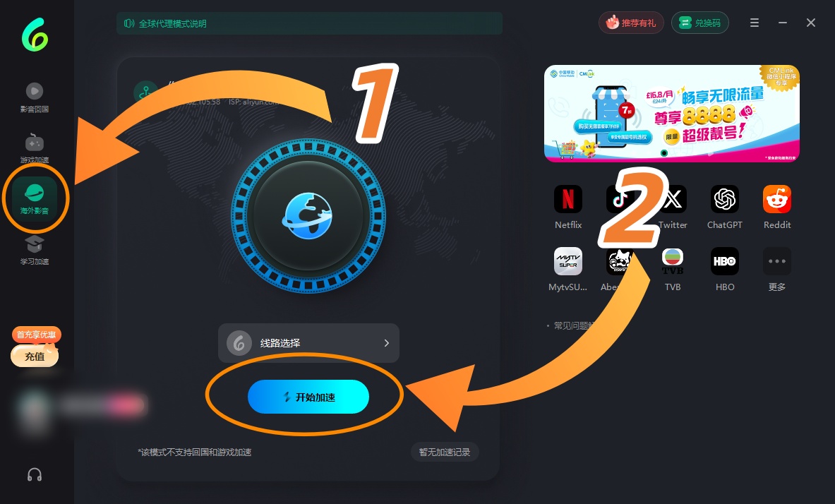Open the MytvSUPER shortcut icon
The height and width of the screenshot is (504, 835).
pos(567,261)
